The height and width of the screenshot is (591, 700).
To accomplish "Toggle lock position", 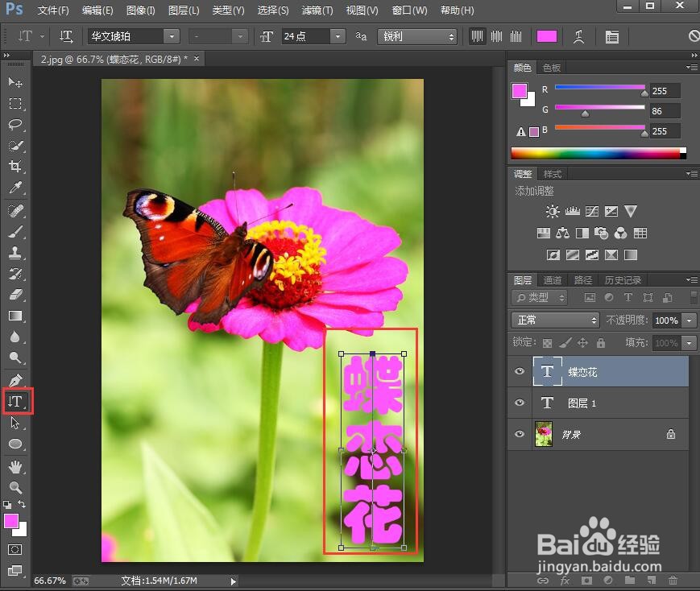I will [582, 343].
